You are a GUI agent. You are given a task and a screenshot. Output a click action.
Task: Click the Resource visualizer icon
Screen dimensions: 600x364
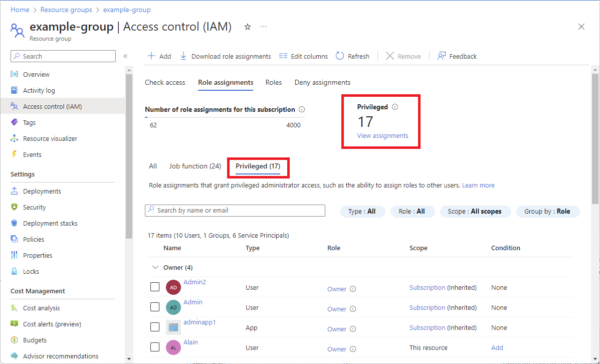(x=14, y=138)
